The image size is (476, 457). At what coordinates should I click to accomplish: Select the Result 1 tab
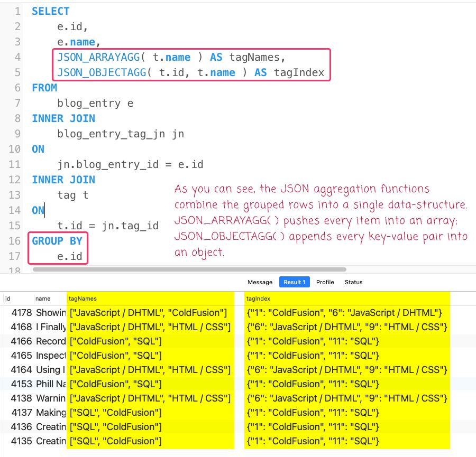pos(294,282)
